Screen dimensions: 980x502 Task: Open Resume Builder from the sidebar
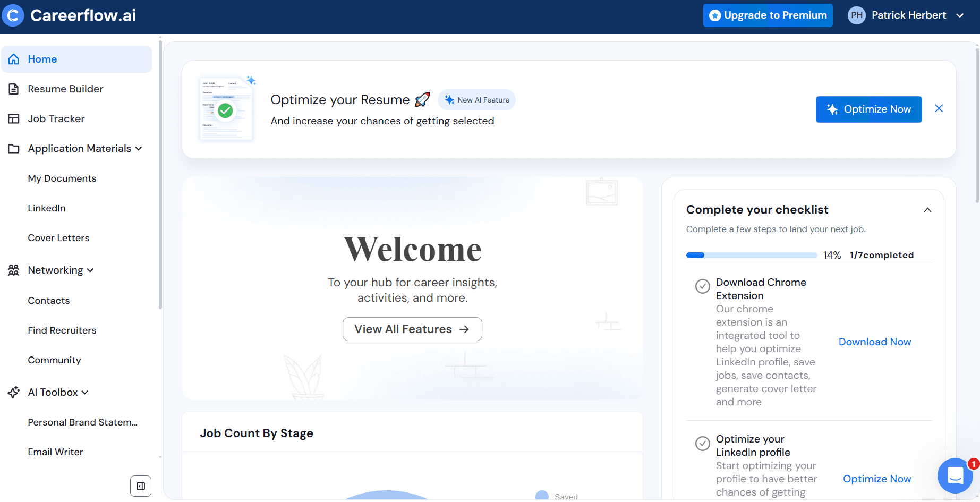(x=65, y=89)
